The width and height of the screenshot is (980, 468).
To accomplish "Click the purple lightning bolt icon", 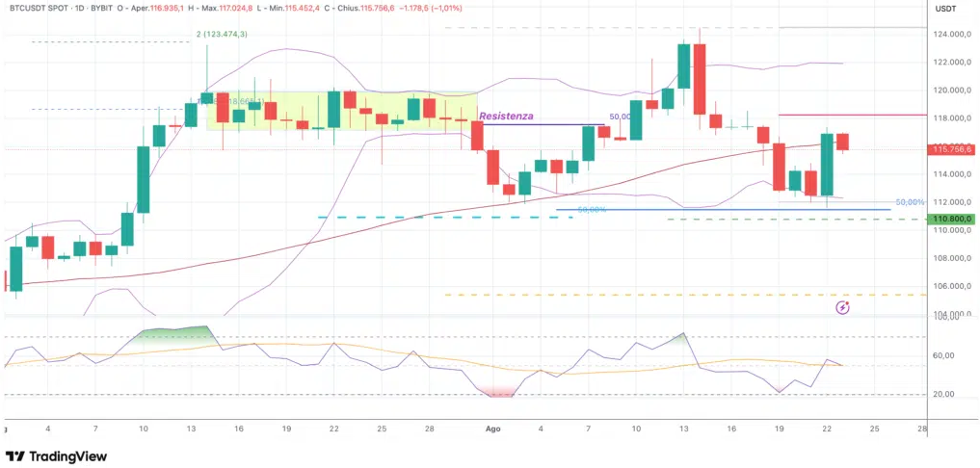I will [843, 307].
